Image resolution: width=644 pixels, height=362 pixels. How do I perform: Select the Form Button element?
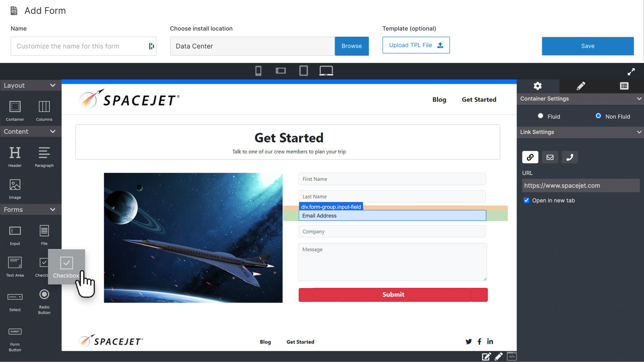click(15, 340)
